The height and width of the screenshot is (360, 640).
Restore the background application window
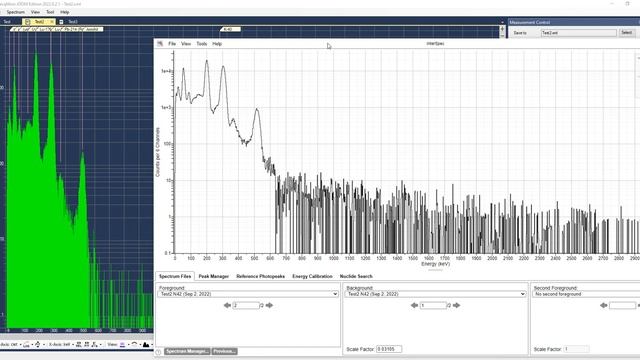point(627,4)
